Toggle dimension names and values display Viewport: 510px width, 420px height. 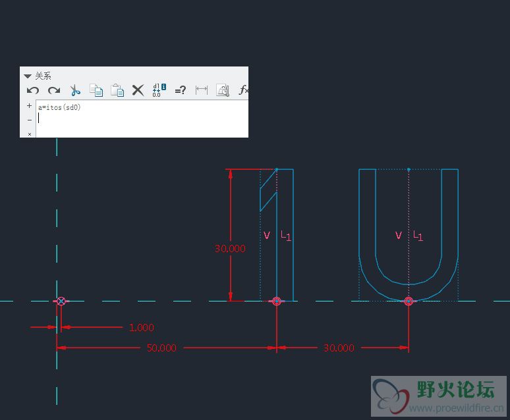click(159, 90)
